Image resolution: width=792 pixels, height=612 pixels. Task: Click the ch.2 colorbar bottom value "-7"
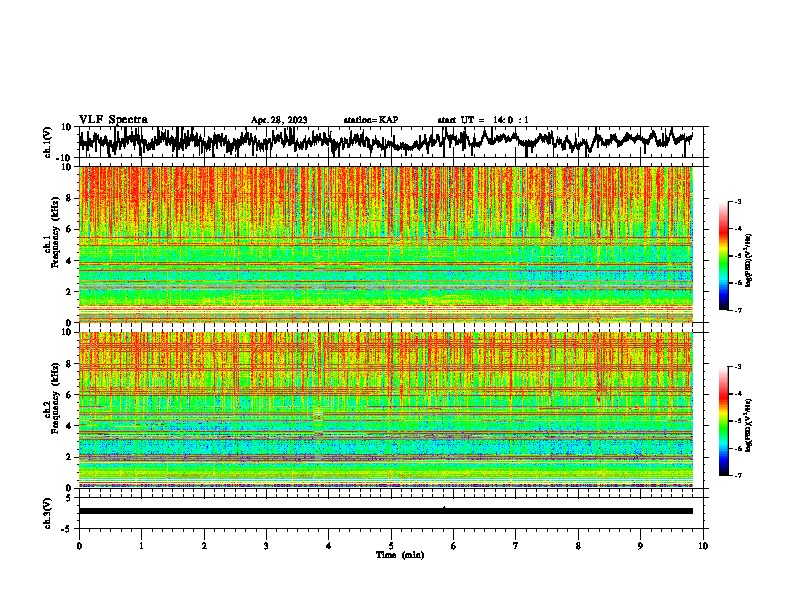pos(738,476)
